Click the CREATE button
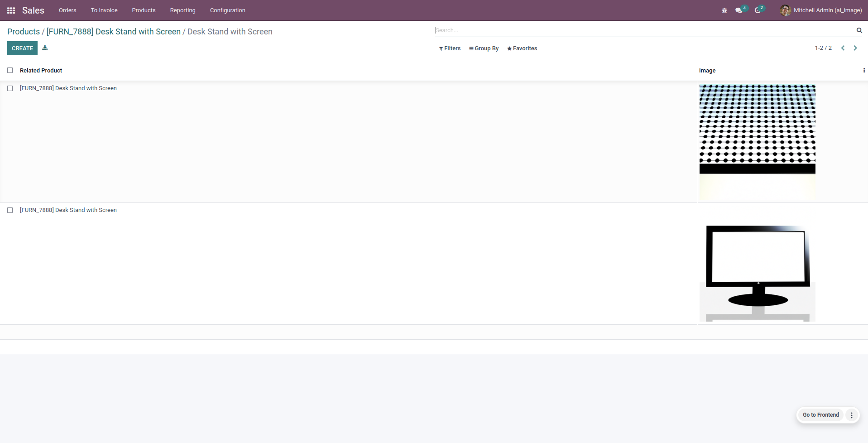Image resolution: width=868 pixels, height=443 pixels. [x=22, y=48]
